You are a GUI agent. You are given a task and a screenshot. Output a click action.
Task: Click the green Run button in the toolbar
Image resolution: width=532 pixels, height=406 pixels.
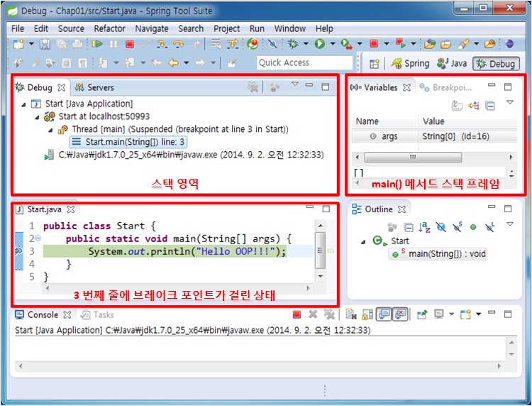pos(320,44)
